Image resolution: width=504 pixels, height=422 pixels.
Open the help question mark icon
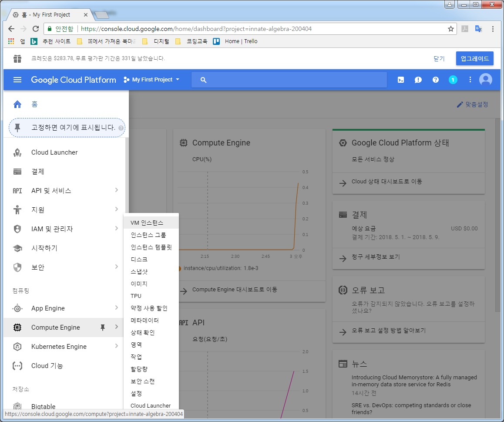[436, 80]
